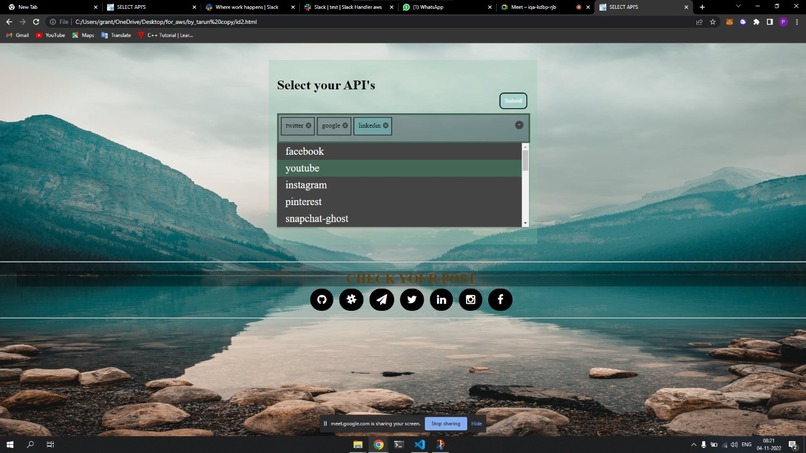Reload the current page
Viewport: 806px width, 453px height.
(36, 22)
